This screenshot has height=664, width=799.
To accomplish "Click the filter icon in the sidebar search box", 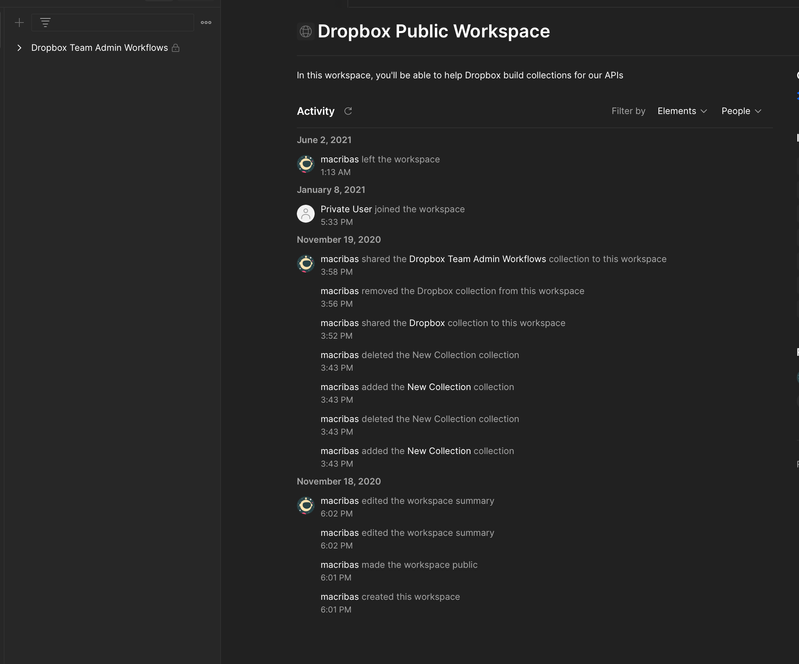I will coord(45,22).
